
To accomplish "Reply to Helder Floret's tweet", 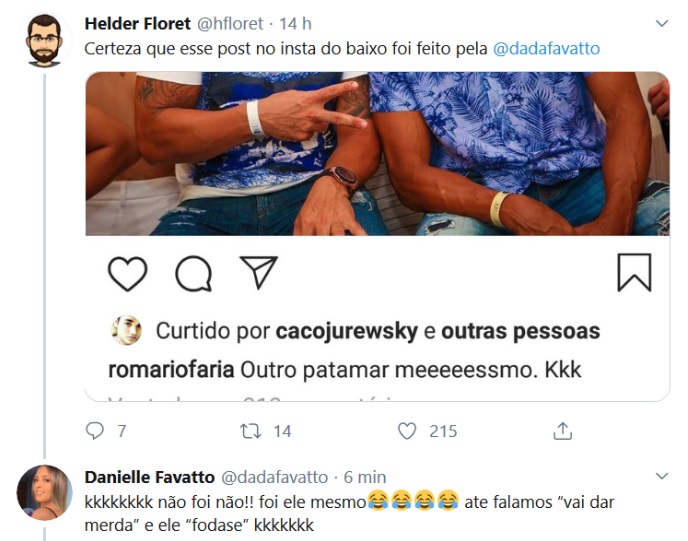I will click(95, 431).
